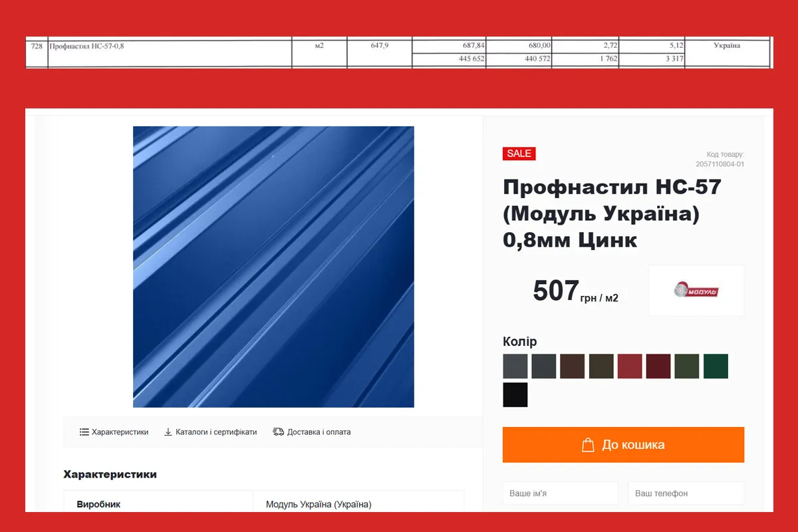
Task: Click the list icon beside Характеристики
Action: click(x=84, y=431)
